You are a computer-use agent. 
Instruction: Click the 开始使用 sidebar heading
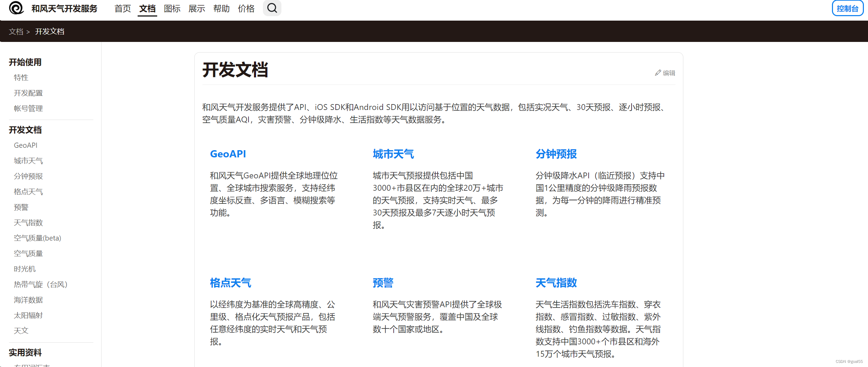pyautogui.click(x=25, y=62)
